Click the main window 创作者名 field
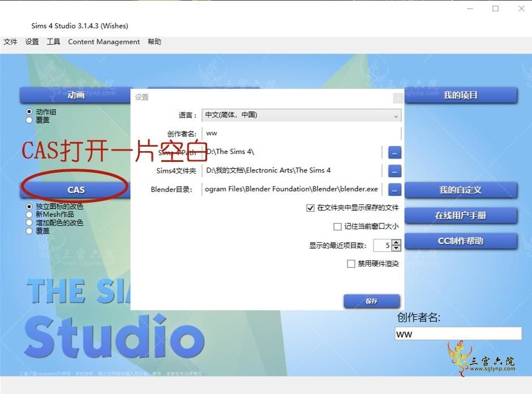The width and height of the screenshot is (532, 394). pyautogui.click(x=458, y=334)
